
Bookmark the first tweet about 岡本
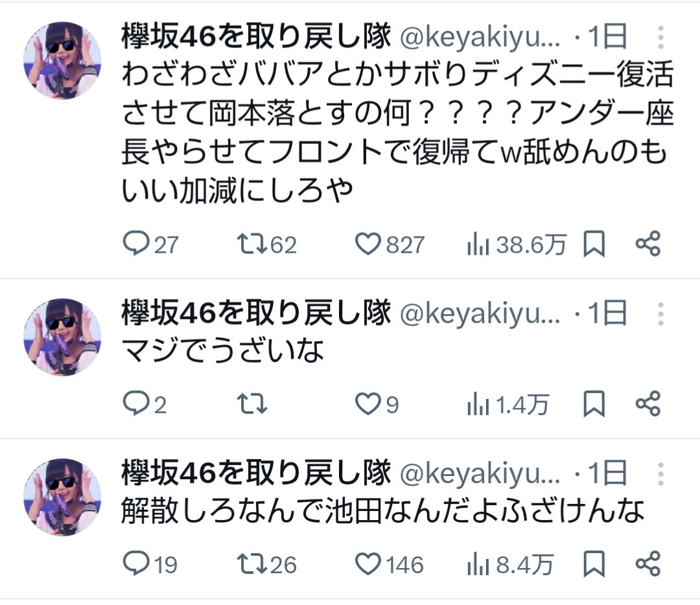pyautogui.click(x=594, y=244)
